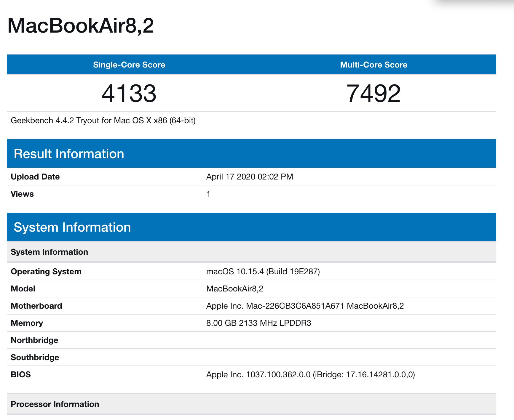Click the Motherboard label

pos(36,306)
